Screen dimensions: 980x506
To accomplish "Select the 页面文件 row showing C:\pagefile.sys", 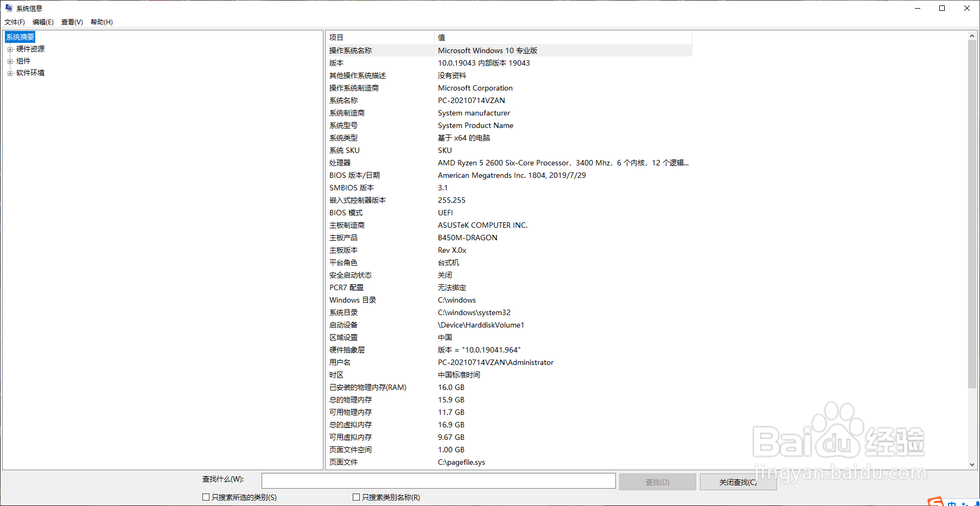I will tap(509, 462).
